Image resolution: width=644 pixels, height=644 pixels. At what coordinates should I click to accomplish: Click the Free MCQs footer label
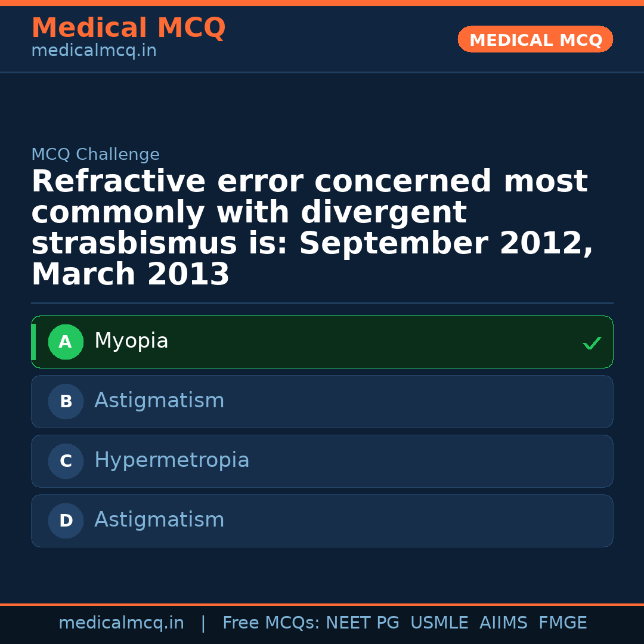pos(271,623)
